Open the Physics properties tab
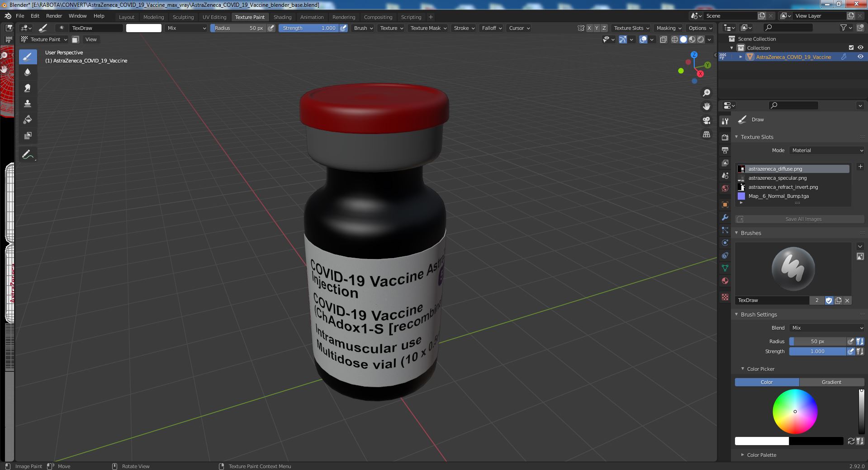The image size is (868, 470). pos(725,243)
